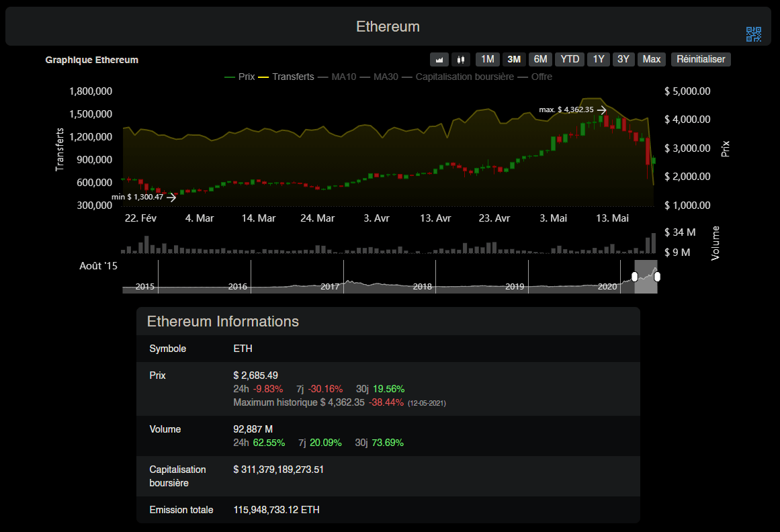Viewport: 780px width, 532px height.
Task: Switch to candlestick chart view icon
Action: (460, 59)
